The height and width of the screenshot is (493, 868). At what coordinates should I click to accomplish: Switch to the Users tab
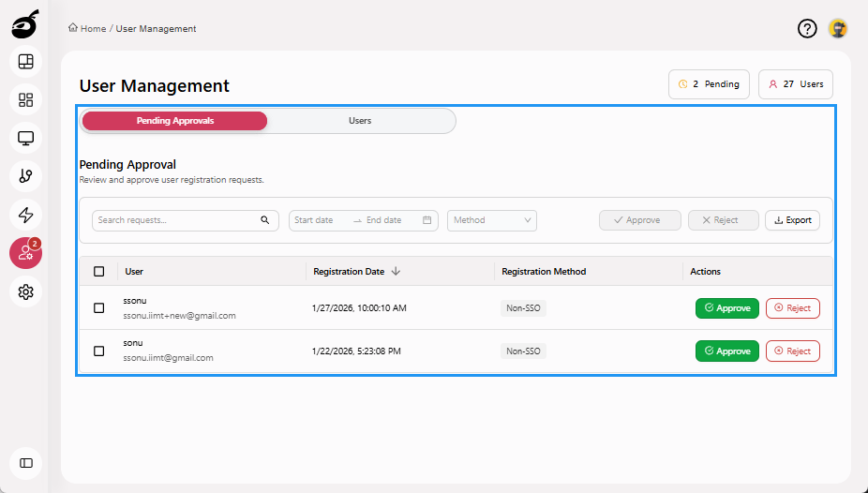click(360, 121)
